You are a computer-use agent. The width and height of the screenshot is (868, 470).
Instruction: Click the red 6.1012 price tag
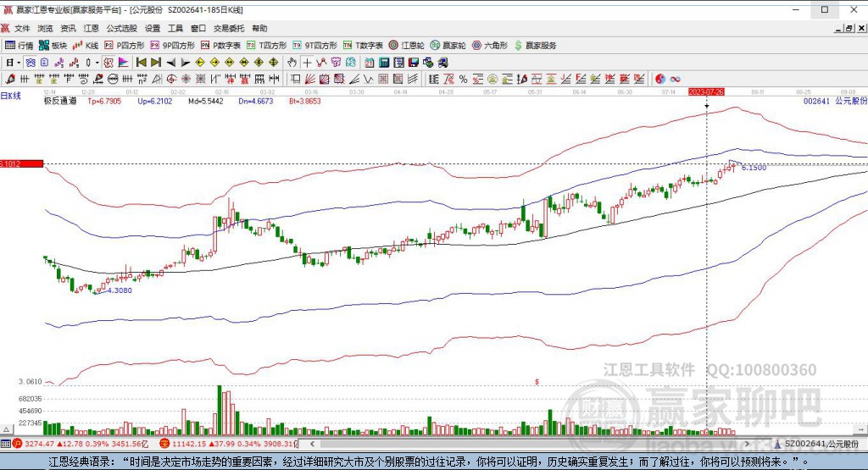[21, 163]
